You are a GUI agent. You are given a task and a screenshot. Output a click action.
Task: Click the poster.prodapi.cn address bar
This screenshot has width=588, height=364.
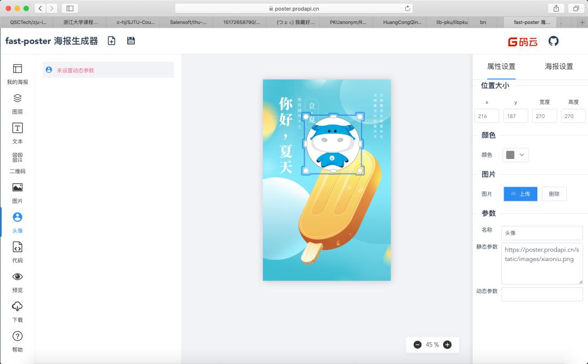point(295,8)
